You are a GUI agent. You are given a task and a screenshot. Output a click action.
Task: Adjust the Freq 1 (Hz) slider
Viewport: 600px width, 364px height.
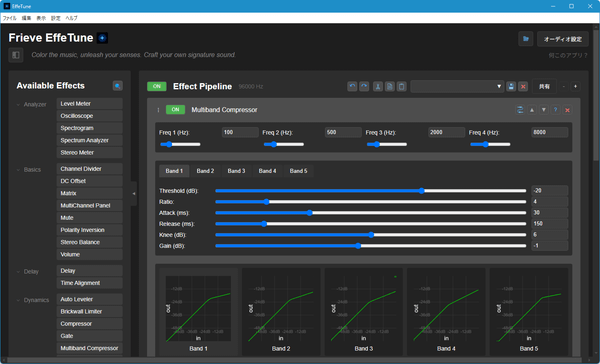coord(180,144)
